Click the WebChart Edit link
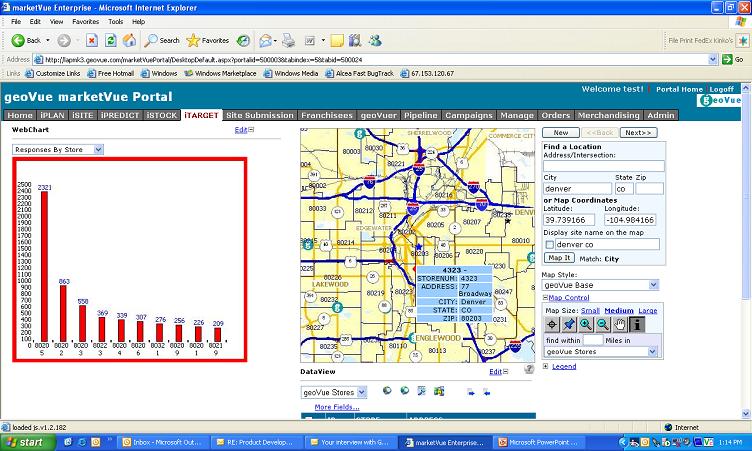 [241, 130]
